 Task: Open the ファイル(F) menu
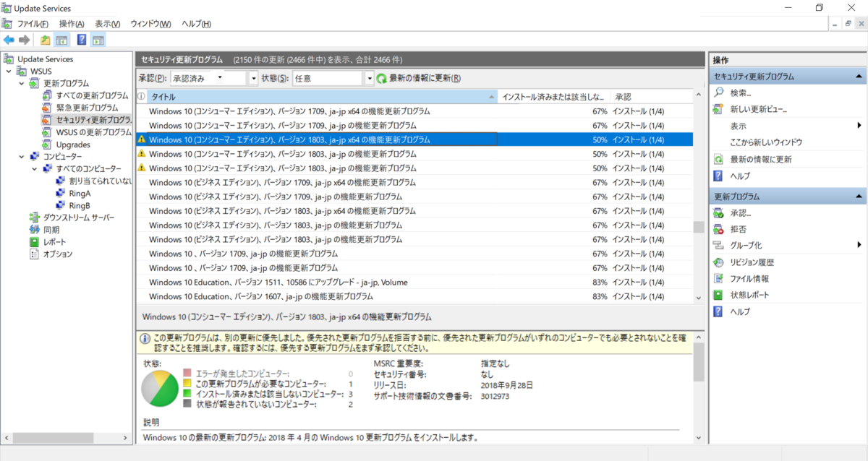tap(33, 24)
